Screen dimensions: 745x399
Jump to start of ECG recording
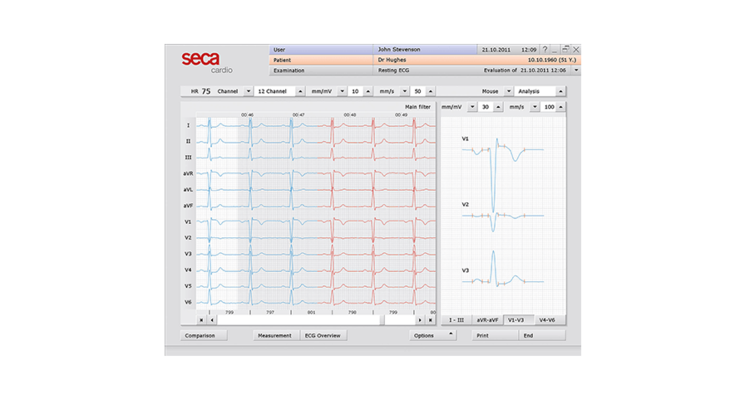tap(201, 320)
